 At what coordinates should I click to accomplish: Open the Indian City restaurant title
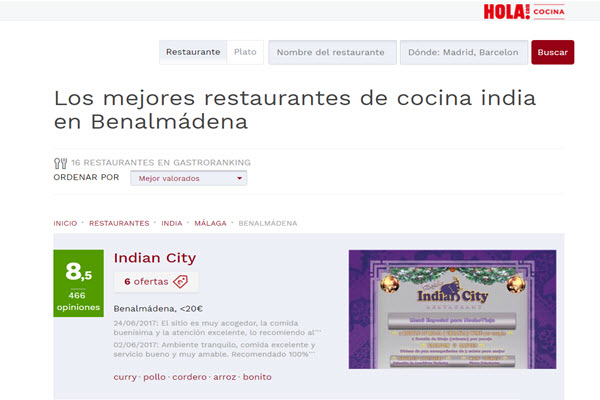pos(155,258)
